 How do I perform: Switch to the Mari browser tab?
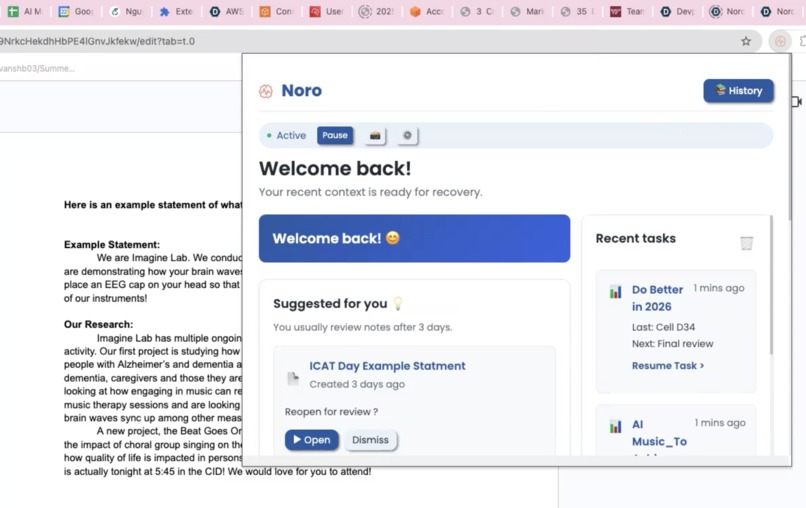527,11
